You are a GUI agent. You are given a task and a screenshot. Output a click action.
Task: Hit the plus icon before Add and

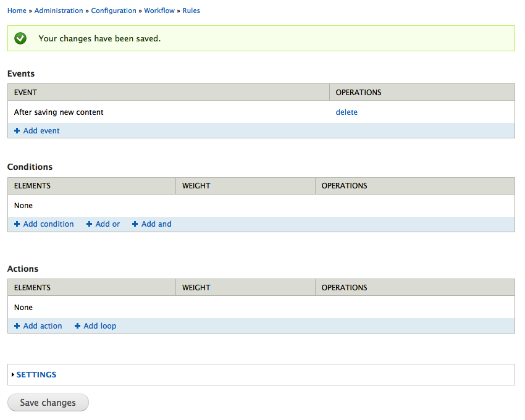point(135,224)
